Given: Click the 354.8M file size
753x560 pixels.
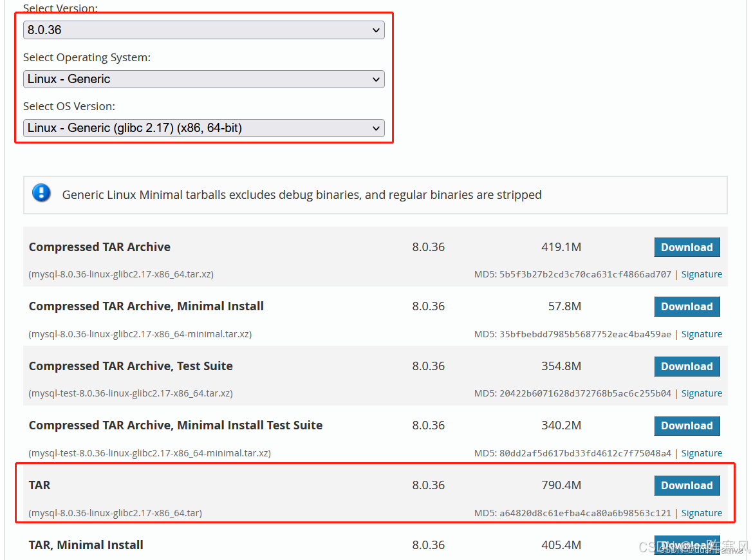Looking at the screenshot, I should pyautogui.click(x=561, y=366).
